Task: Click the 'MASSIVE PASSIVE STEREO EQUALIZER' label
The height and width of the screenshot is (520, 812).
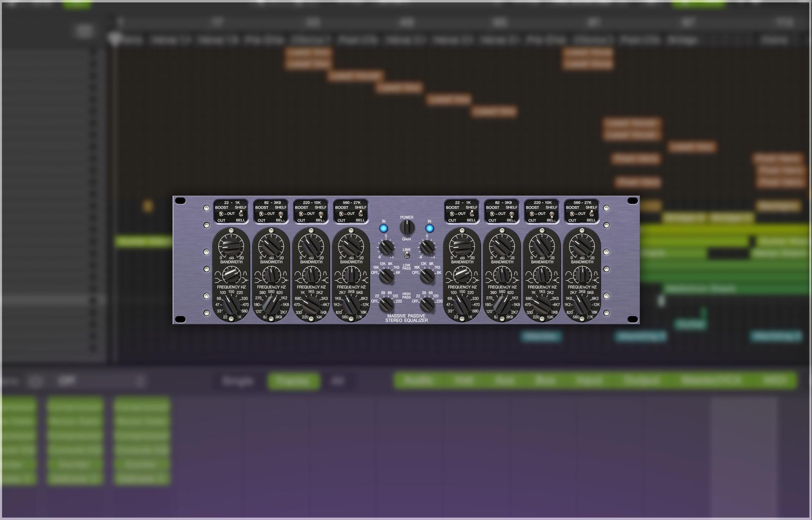Action: (406, 318)
